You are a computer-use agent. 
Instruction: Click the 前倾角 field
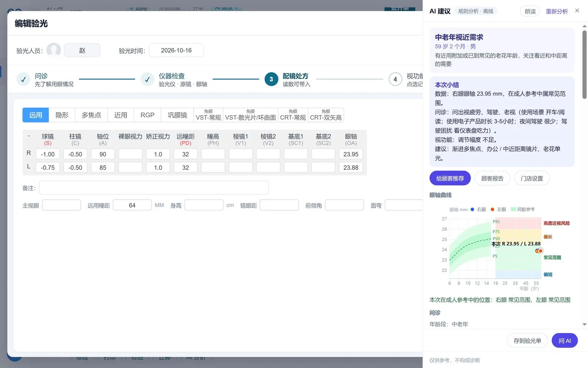coord(344,205)
